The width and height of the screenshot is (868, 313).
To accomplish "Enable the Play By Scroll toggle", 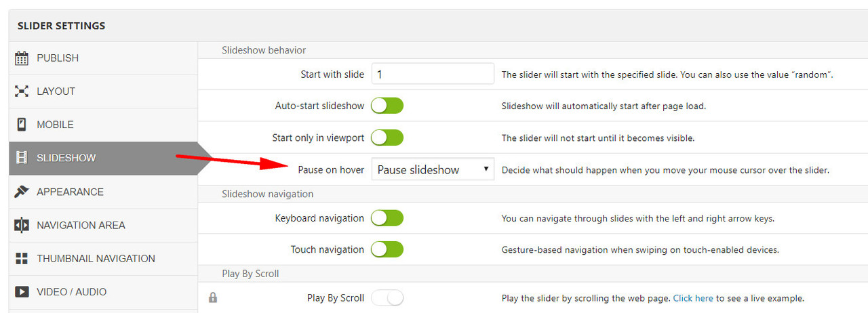I will (387, 297).
